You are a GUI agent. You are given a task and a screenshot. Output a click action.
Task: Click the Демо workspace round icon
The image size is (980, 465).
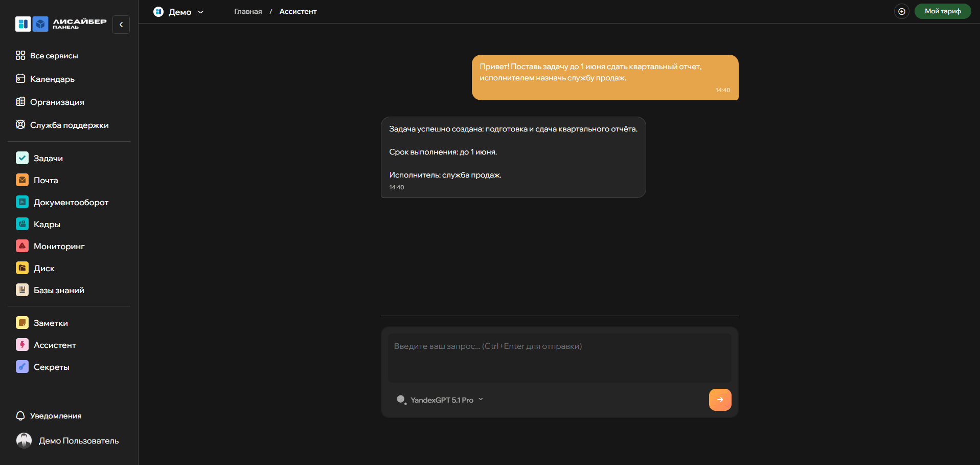[x=158, y=12]
